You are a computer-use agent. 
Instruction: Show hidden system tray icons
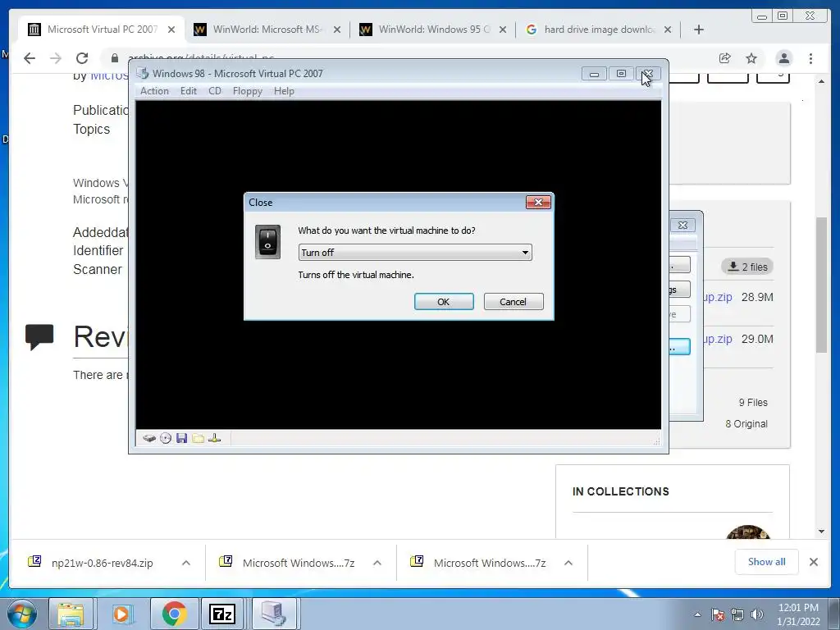[697, 614]
